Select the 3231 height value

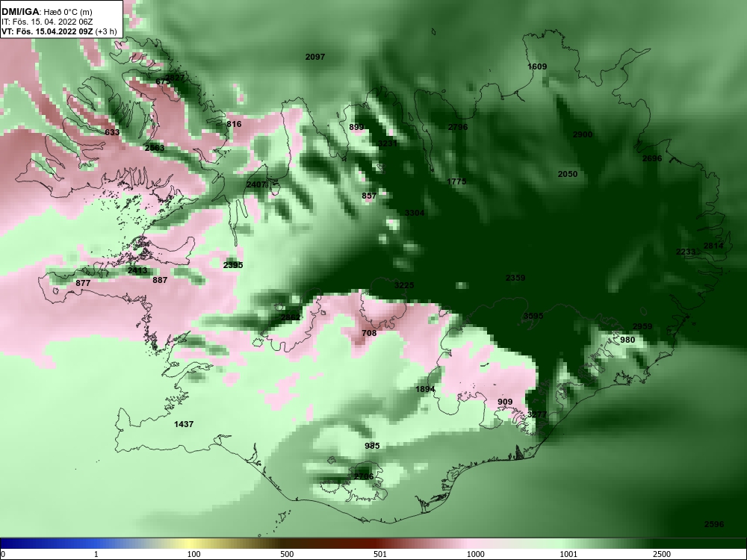tap(387, 143)
